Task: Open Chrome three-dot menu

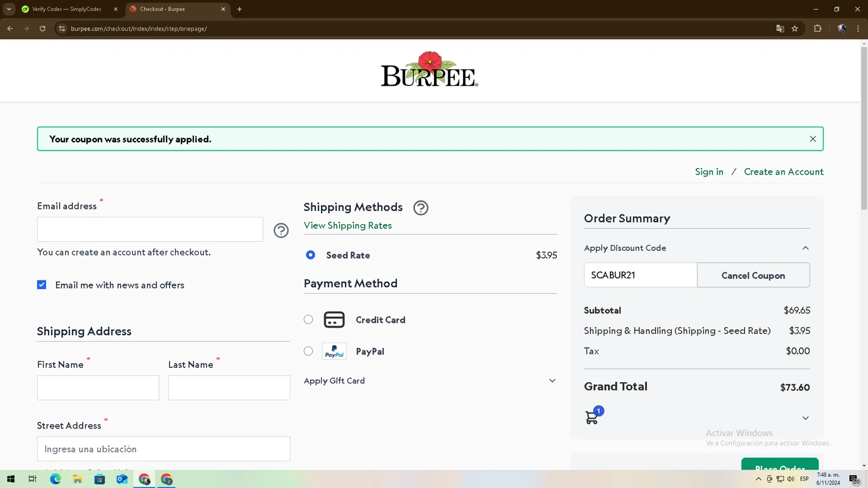Action: [x=858, y=28]
